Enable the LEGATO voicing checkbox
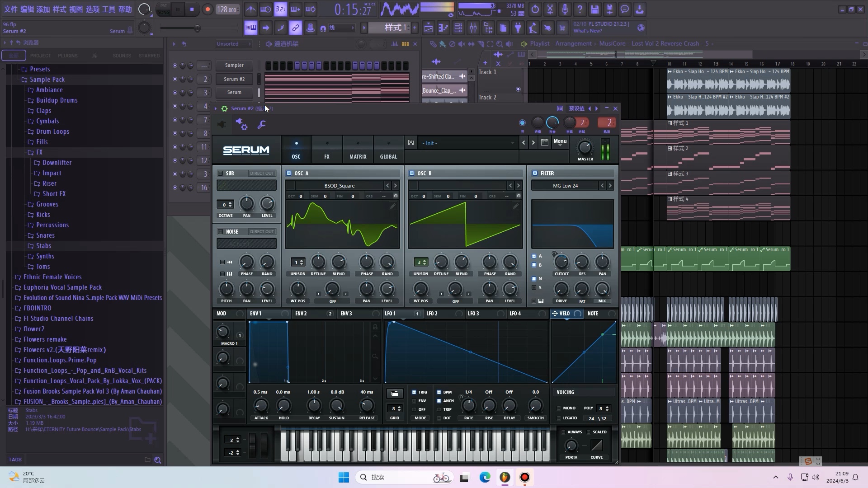 click(x=559, y=418)
